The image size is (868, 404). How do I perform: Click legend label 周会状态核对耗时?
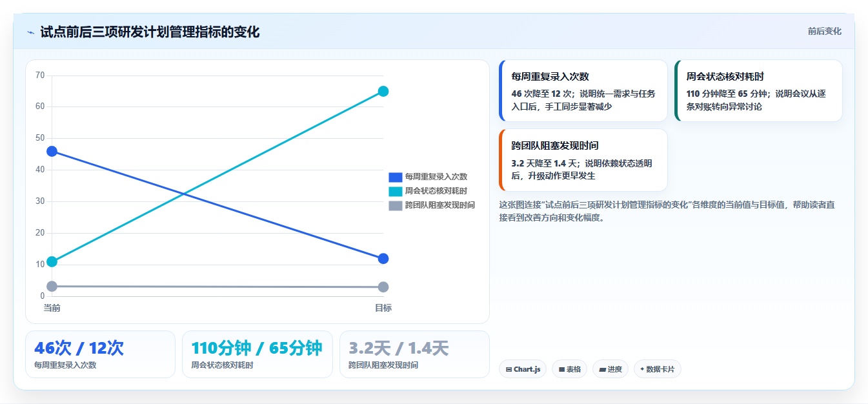[436, 191]
